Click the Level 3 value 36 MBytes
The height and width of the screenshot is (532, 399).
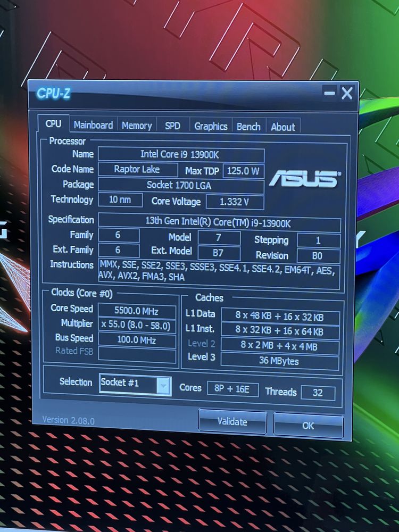[280, 361]
